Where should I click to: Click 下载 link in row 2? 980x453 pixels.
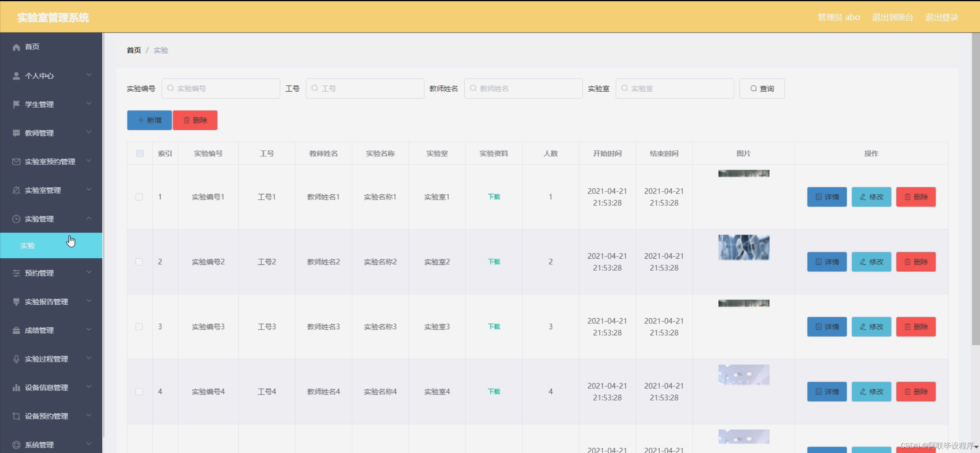493,262
